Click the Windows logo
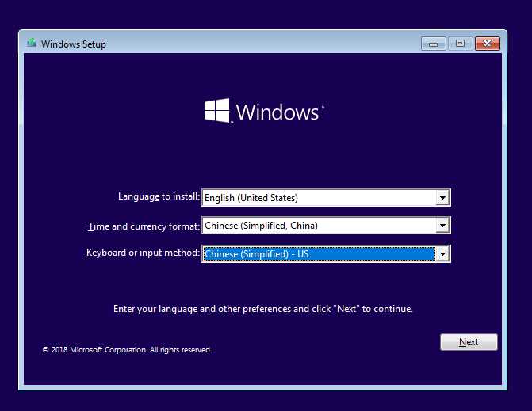This screenshot has height=411, width=532. pos(264,111)
